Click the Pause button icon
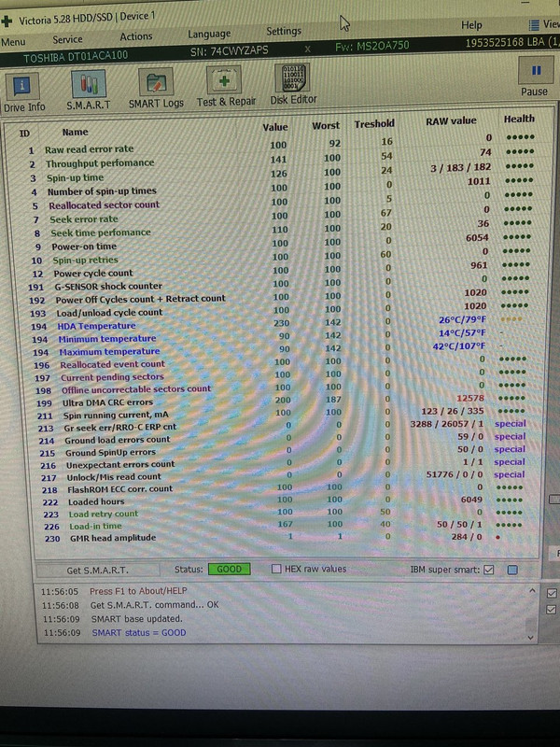 click(536, 71)
